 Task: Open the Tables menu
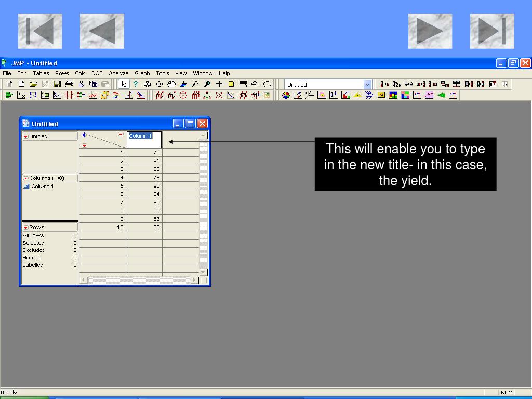pos(41,73)
